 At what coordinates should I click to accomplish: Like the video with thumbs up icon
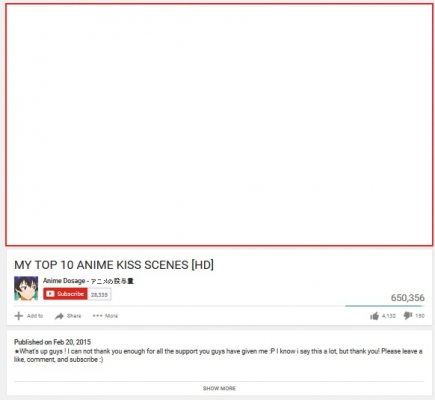[375, 316]
